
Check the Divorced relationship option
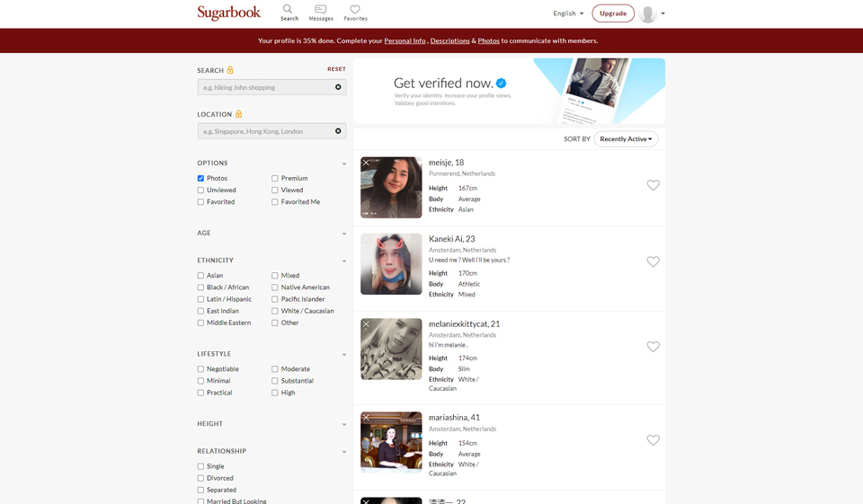click(200, 478)
